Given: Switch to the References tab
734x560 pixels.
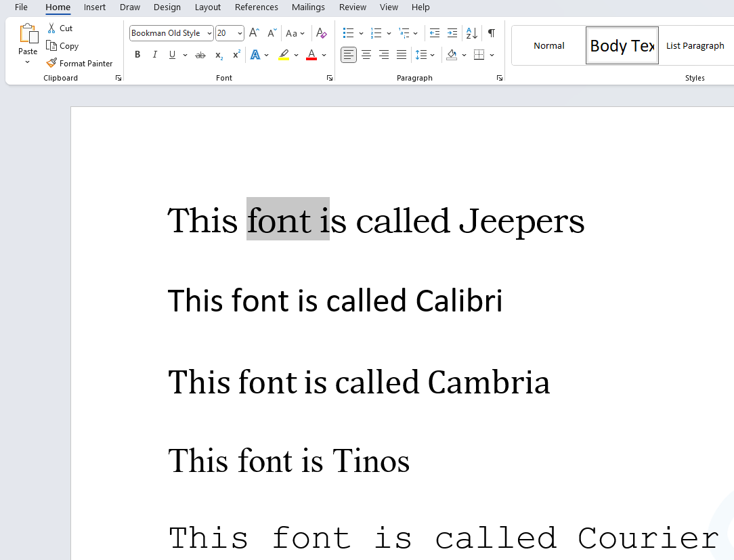Looking at the screenshot, I should coord(256,7).
